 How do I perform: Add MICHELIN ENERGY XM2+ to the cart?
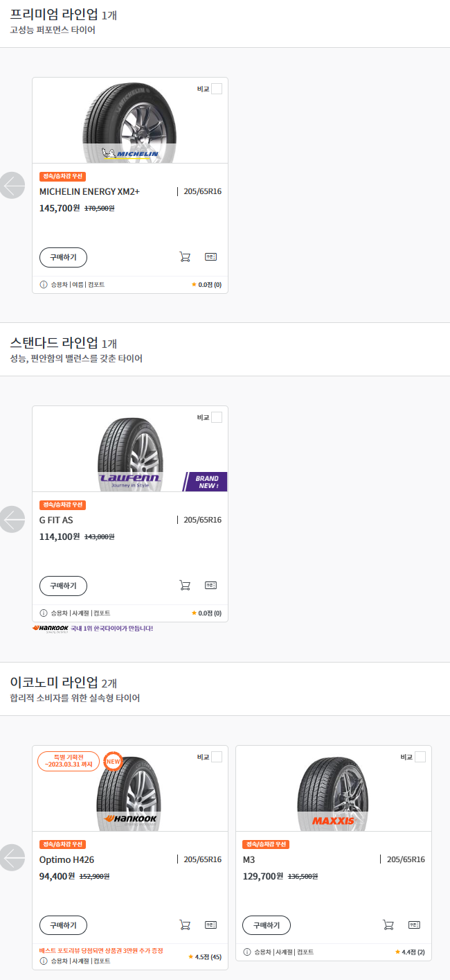pyautogui.click(x=185, y=257)
